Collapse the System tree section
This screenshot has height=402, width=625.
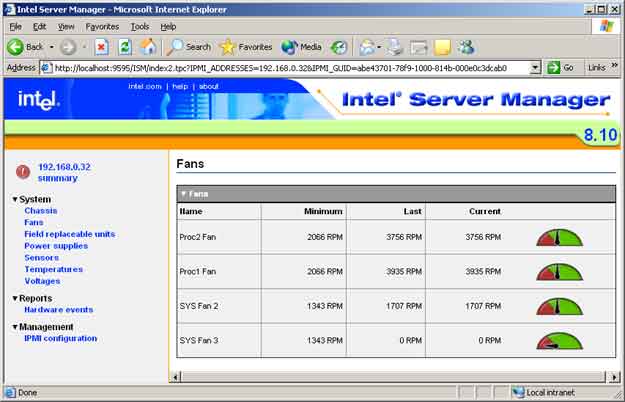[x=15, y=199]
